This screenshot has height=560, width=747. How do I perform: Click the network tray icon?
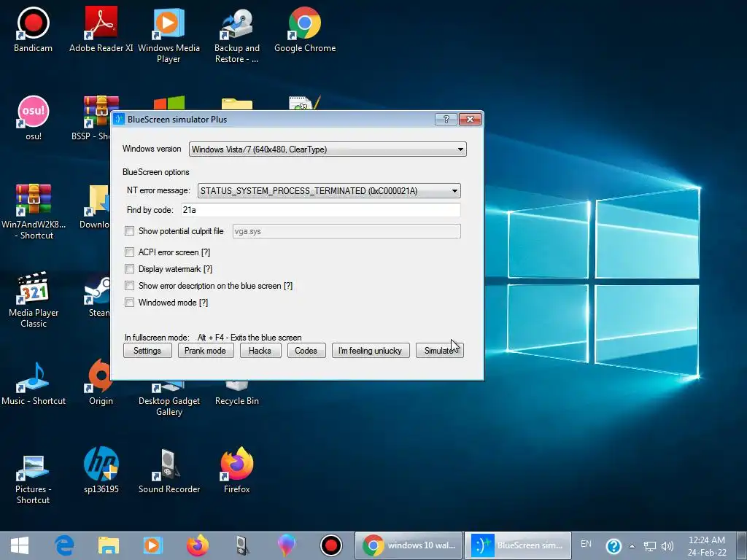click(x=650, y=546)
